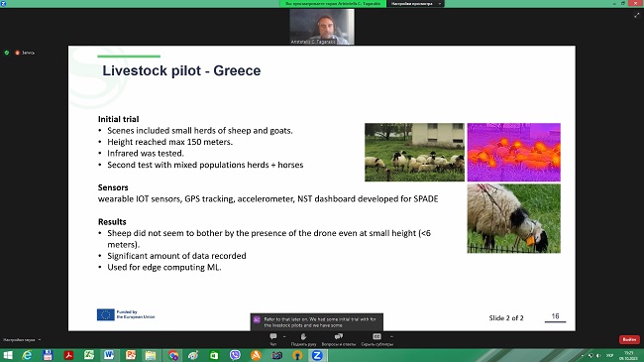The height and width of the screenshot is (362, 644).
Task: Click the live subtitle text box
Action: [x=317, y=321]
